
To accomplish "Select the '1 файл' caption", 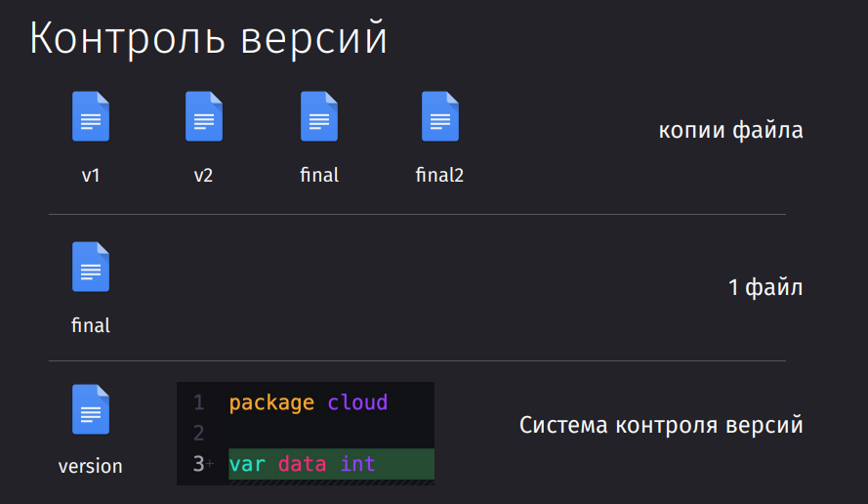I will coord(765,287).
